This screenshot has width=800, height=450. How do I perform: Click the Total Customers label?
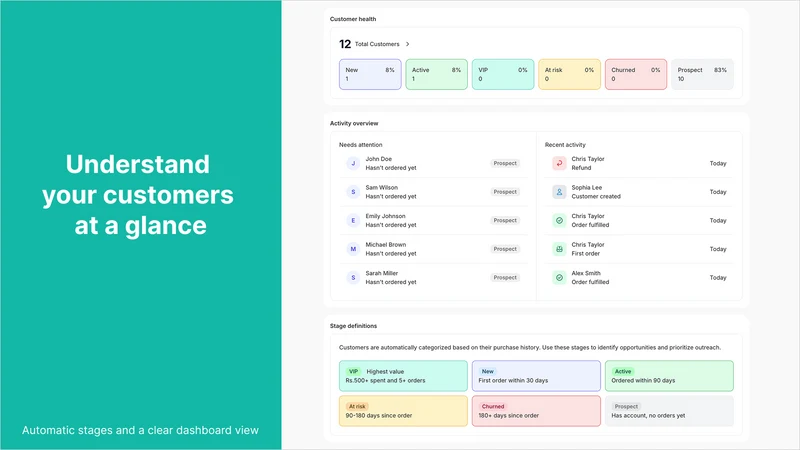pos(377,44)
